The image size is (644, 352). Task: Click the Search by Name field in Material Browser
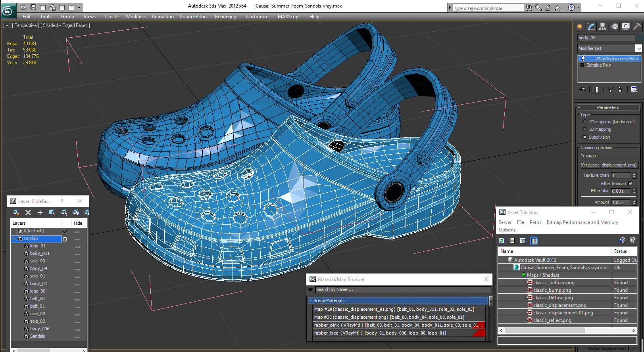pos(403,290)
